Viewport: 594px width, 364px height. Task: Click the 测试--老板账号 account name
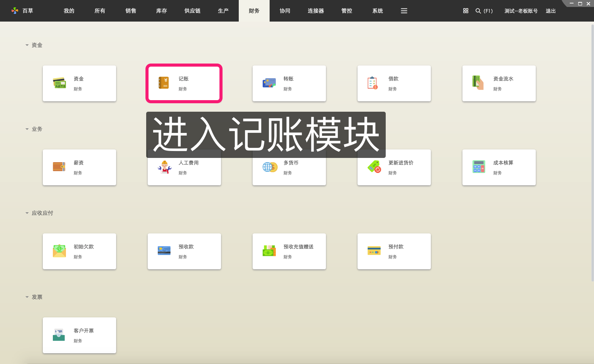point(521,11)
